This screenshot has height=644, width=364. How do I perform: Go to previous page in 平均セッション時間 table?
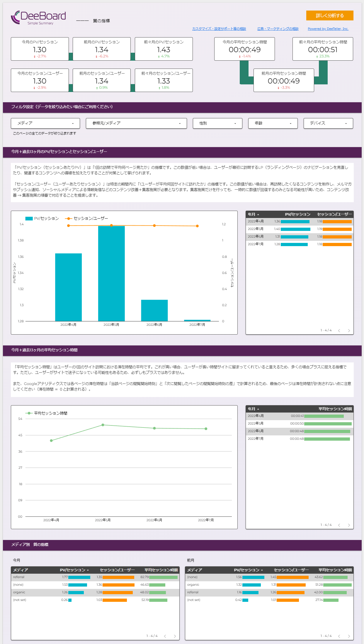coord(339,525)
